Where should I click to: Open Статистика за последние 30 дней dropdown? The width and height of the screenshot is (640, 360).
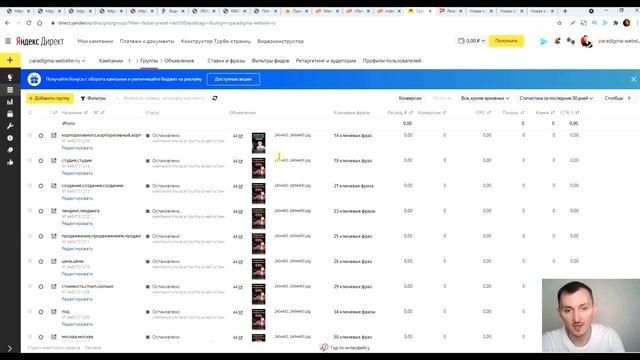click(x=556, y=98)
